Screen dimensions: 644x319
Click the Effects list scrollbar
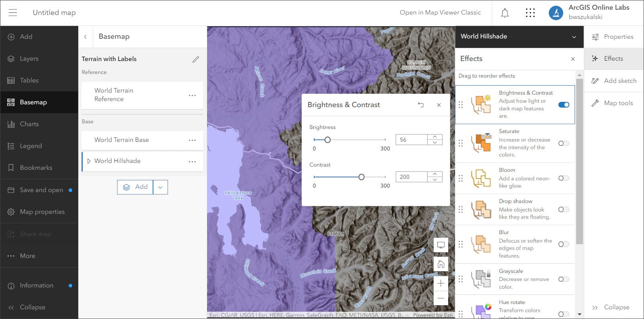tap(579, 162)
